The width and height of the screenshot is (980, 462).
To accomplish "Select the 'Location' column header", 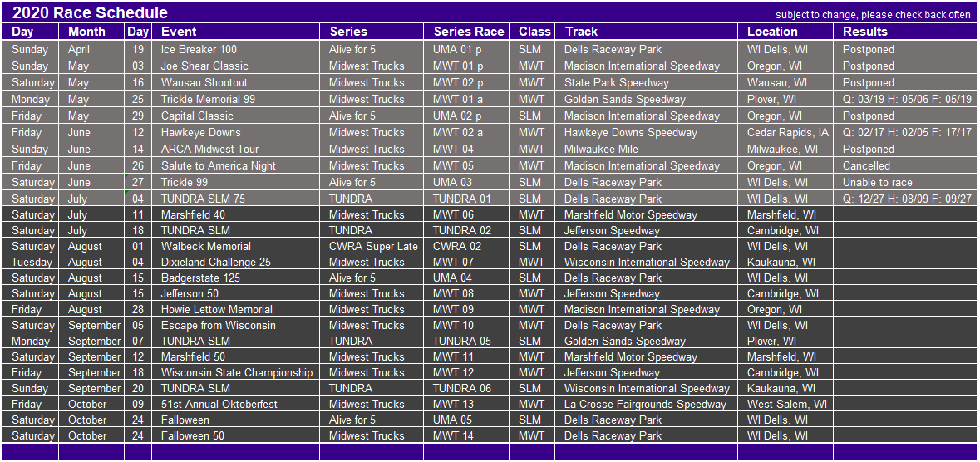I will coord(785,32).
